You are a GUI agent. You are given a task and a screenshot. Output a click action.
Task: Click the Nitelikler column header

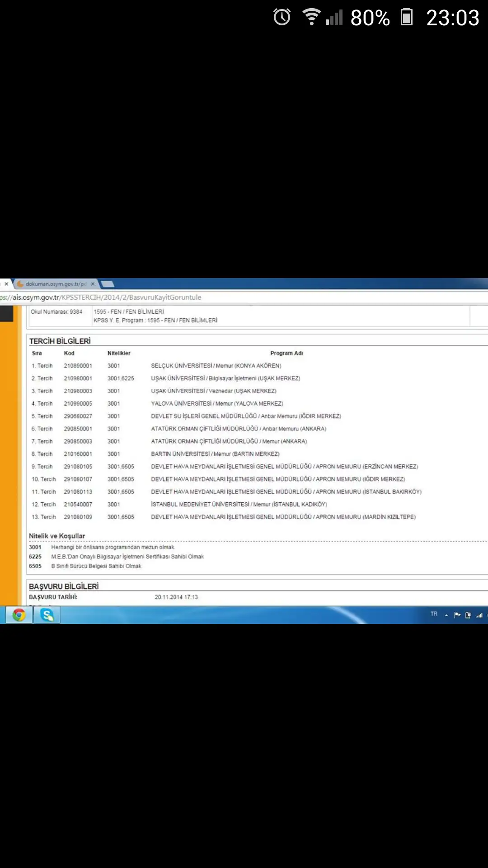click(119, 353)
